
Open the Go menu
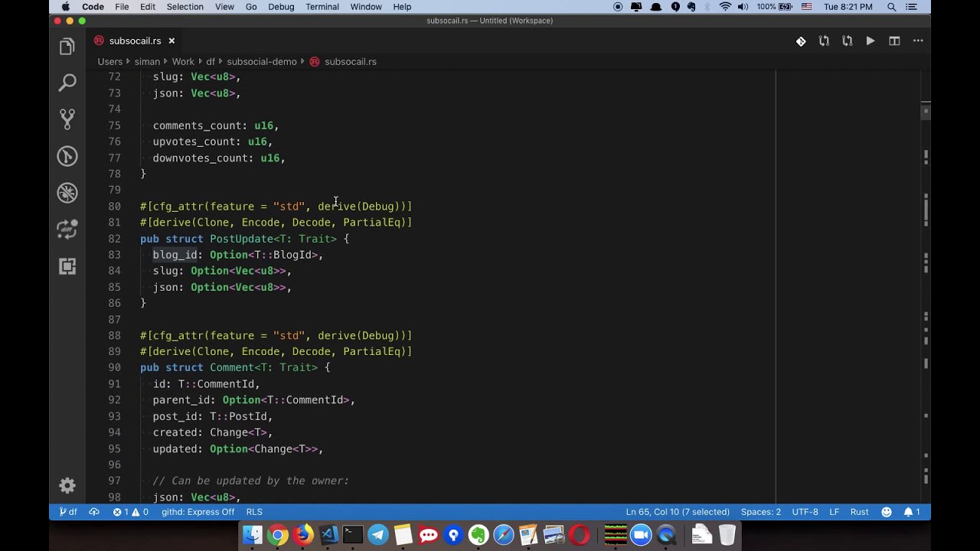[251, 7]
